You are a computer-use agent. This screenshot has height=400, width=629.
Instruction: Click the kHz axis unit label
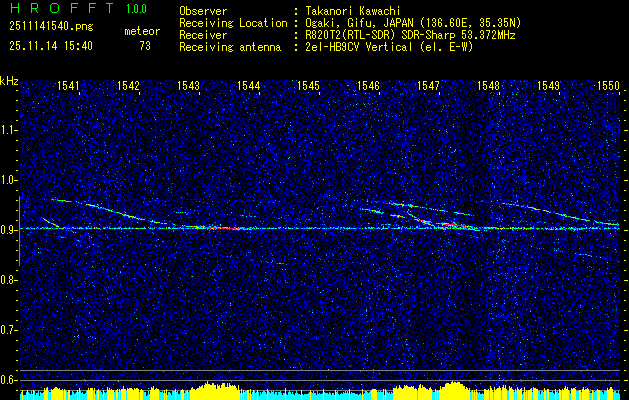(x=10, y=81)
